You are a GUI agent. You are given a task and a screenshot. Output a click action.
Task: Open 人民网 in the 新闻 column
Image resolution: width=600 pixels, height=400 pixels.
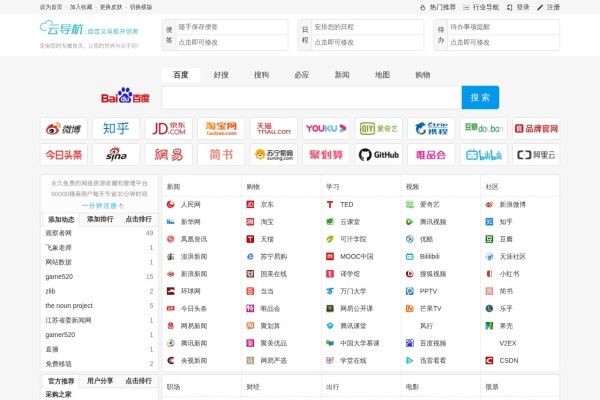[x=191, y=204]
